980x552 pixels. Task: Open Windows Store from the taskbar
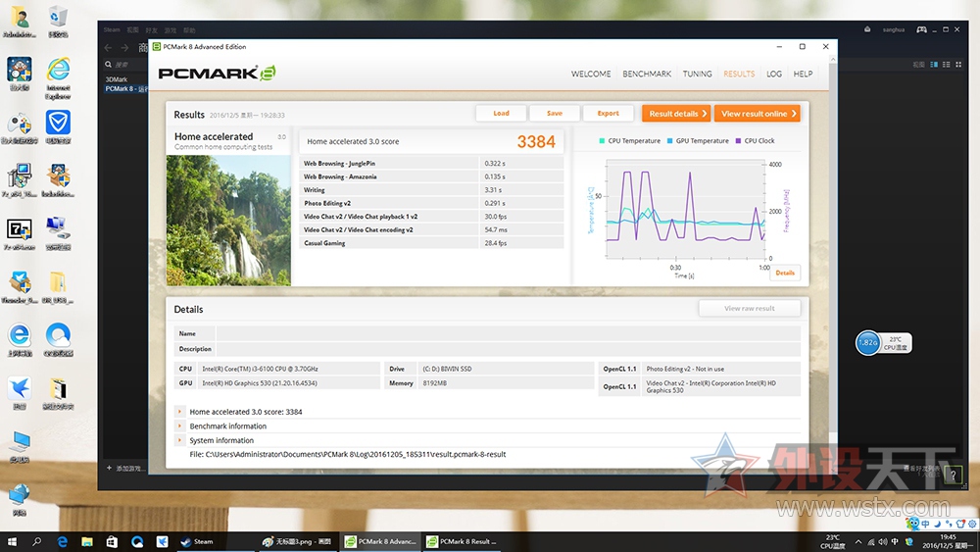[x=112, y=541]
